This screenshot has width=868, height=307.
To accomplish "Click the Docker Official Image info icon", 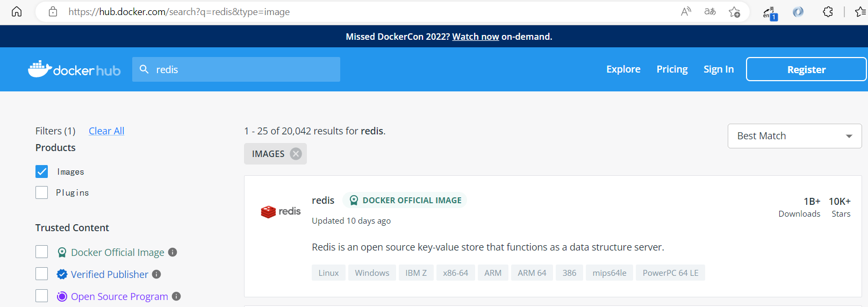I will [173, 252].
